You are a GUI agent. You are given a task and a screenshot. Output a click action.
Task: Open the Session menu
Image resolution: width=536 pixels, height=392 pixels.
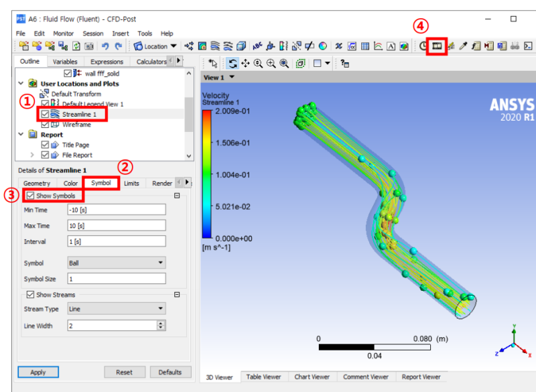click(x=93, y=34)
